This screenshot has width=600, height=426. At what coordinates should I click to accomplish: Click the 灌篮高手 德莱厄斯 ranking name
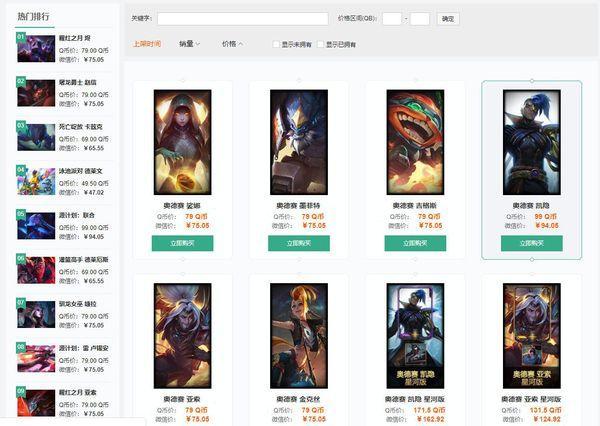pyautogui.click(x=83, y=260)
